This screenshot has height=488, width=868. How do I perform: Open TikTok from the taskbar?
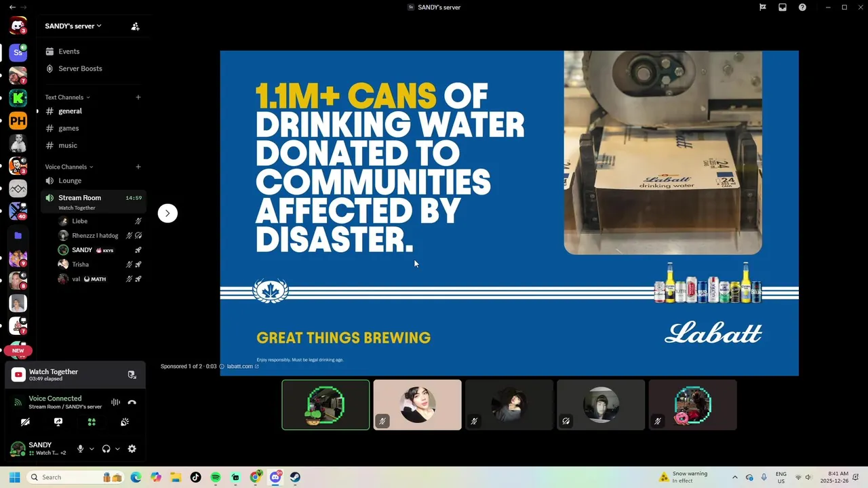click(196, 477)
